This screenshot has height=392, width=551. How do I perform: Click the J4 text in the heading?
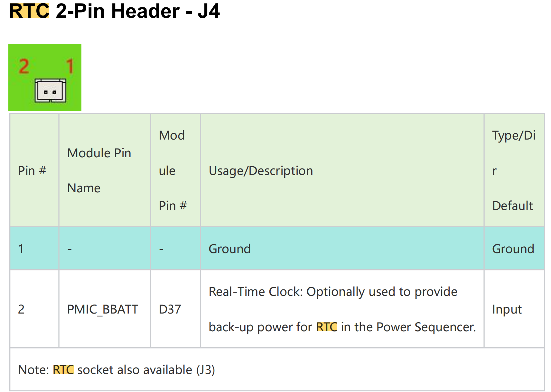click(x=209, y=11)
